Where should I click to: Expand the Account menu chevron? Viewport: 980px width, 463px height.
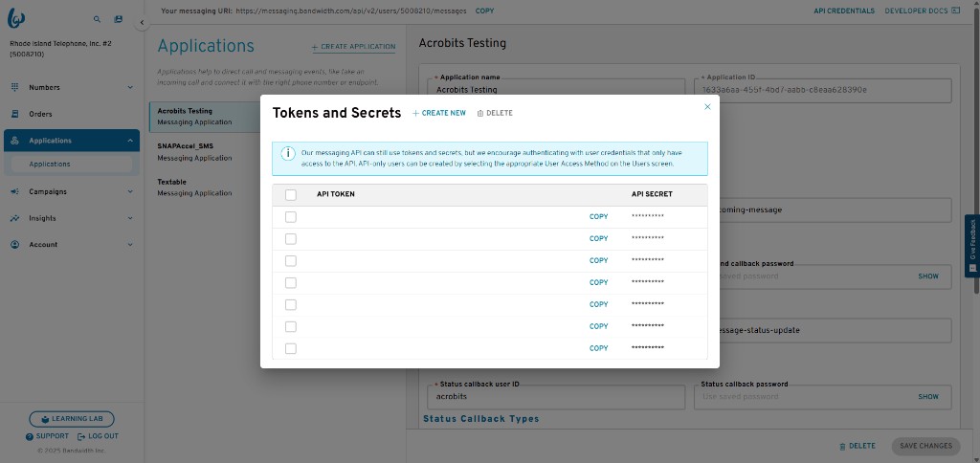click(130, 244)
